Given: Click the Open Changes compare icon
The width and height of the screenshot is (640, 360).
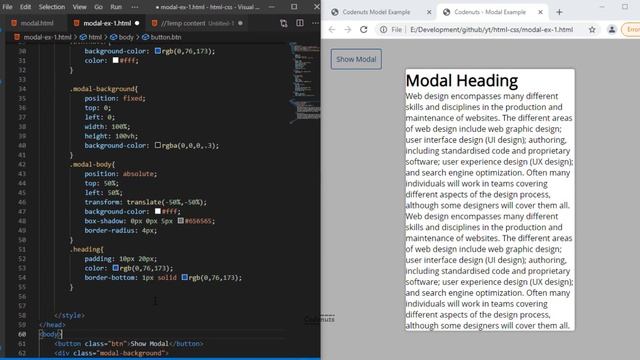Looking at the screenshot, I should click(284, 23).
